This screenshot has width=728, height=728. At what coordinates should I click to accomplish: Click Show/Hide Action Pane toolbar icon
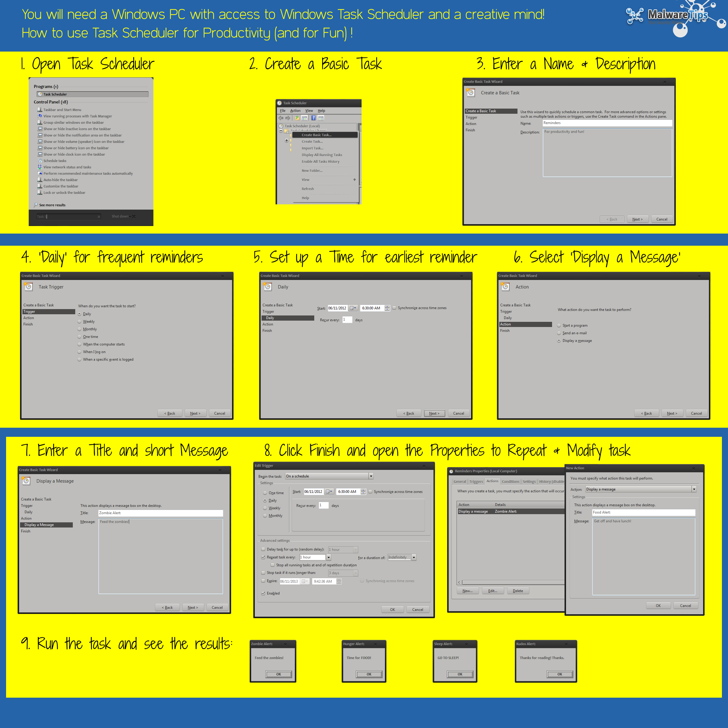(x=321, y=118)
